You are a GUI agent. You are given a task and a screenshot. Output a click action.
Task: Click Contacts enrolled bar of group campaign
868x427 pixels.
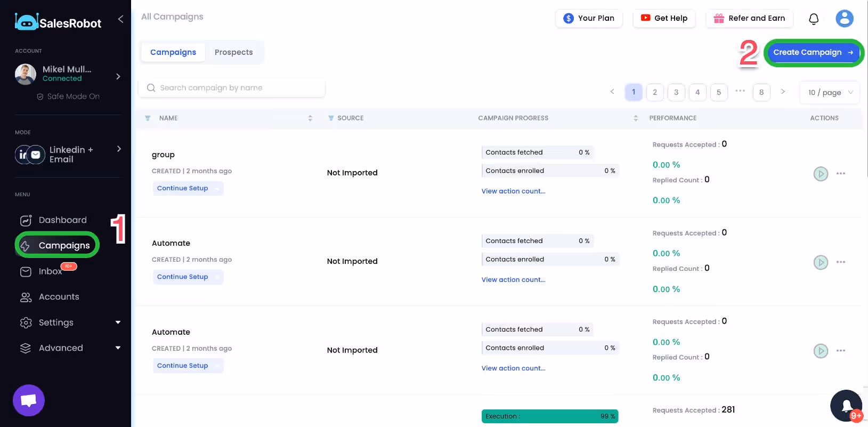[550, 171]
